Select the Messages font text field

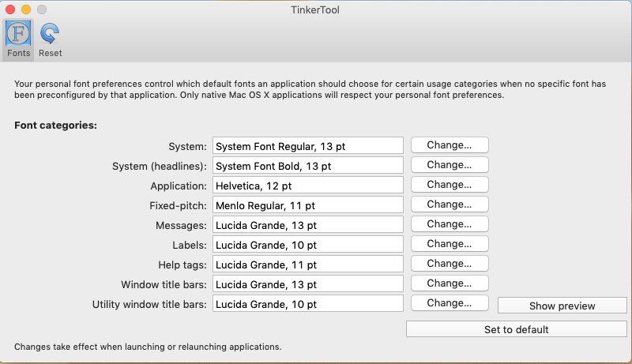point(307,225)
